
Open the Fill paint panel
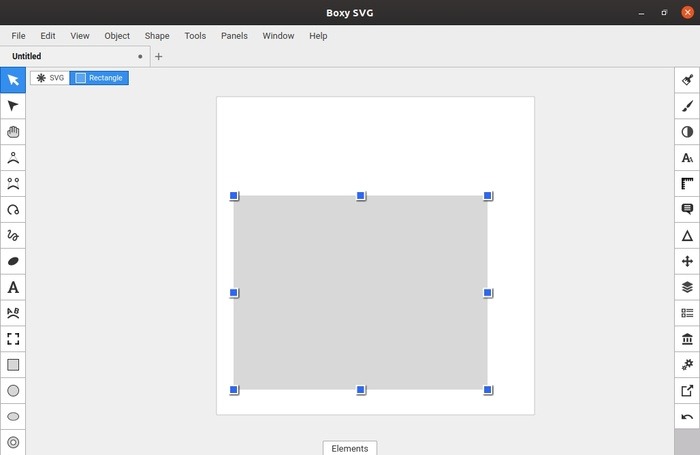coord(687,80)
